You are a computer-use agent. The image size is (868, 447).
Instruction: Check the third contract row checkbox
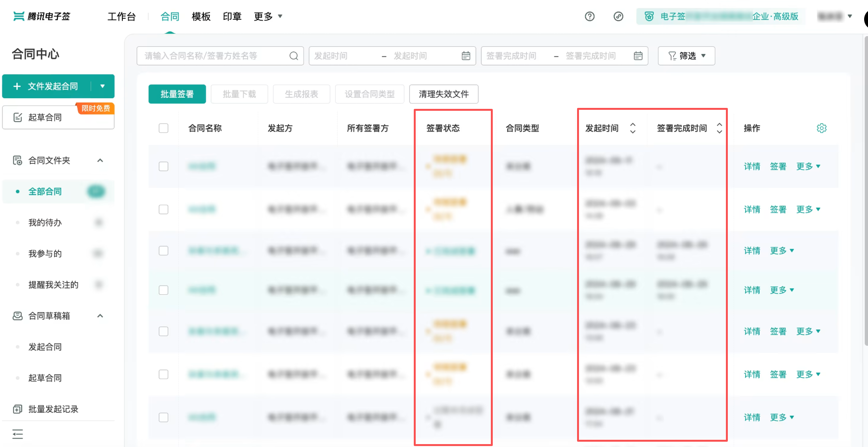pyautogui.click(x=164, y=250)
